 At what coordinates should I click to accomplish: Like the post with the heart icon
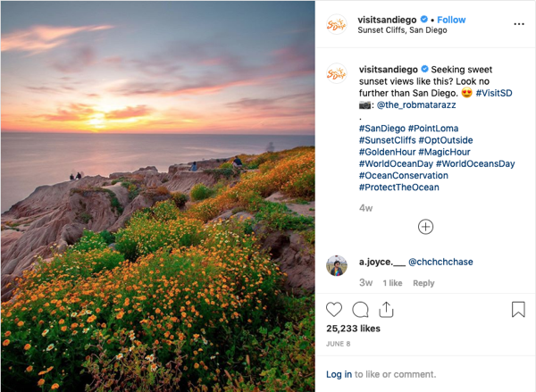334,310
